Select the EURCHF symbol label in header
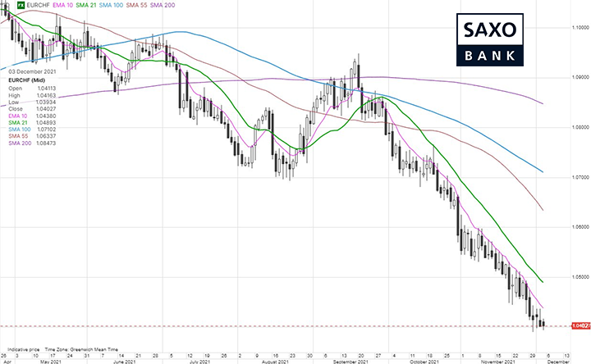The height and width of the screenshot is (364, 591). 38,5
